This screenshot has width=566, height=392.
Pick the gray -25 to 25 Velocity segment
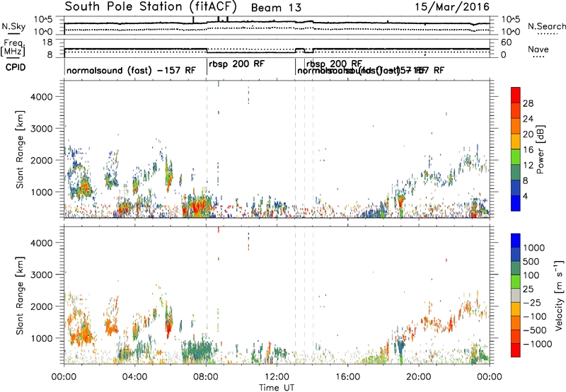[x=516, y=295]
